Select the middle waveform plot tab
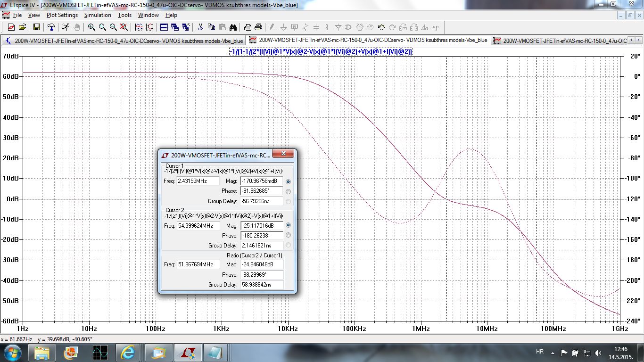The image size is (644, 362). 369,41
